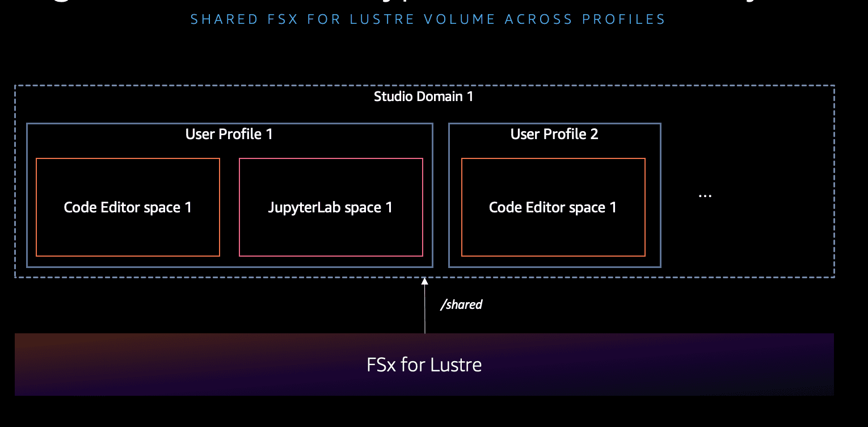Image resolution: width=868 pixels, height=427 pixels.
Task: Click the word PROFILES in the subtitle
Action: click(x=623, y=19)
